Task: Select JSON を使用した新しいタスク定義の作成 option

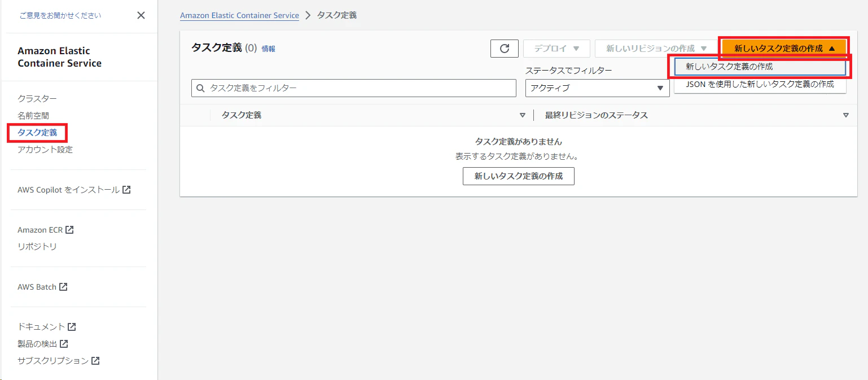Action: (760, 84)
